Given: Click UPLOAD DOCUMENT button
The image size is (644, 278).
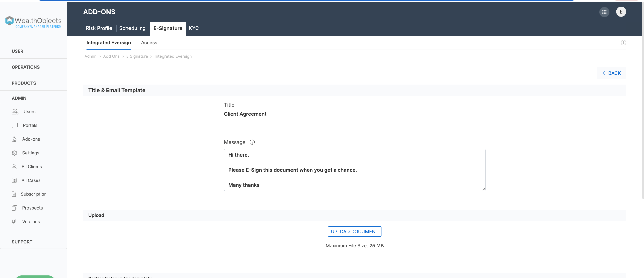Looking at the screenshot, I should click(x=354, y=231).
